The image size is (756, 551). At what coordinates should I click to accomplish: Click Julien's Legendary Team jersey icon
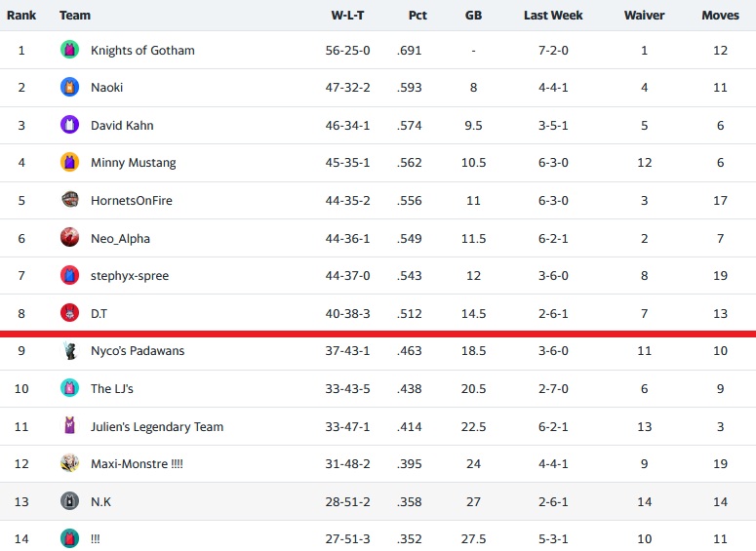click(x=69, y=426)
